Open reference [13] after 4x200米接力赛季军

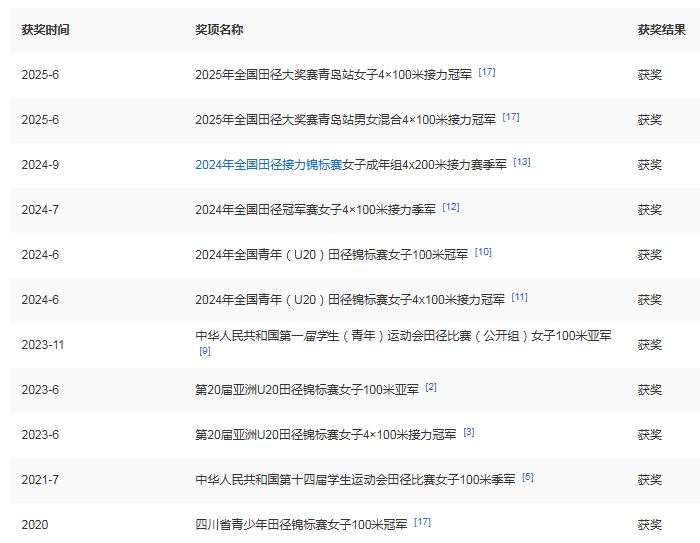[x=522, y=162]
